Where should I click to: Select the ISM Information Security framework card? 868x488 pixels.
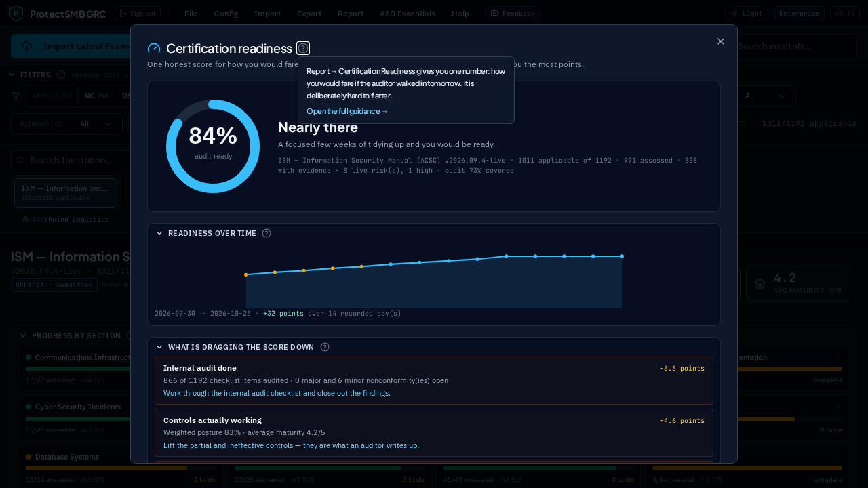[66, 192]
